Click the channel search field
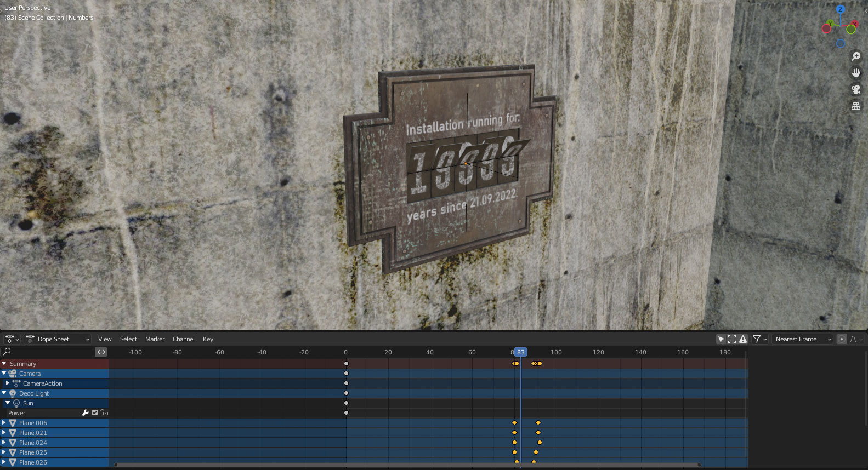This screenshot has width=868, height=470. click(48, 352)
